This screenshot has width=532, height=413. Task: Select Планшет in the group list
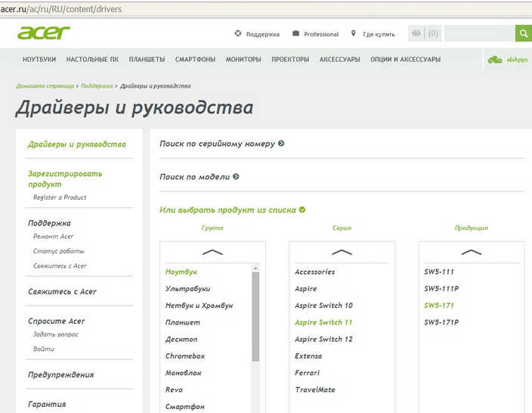click(183, 323)
